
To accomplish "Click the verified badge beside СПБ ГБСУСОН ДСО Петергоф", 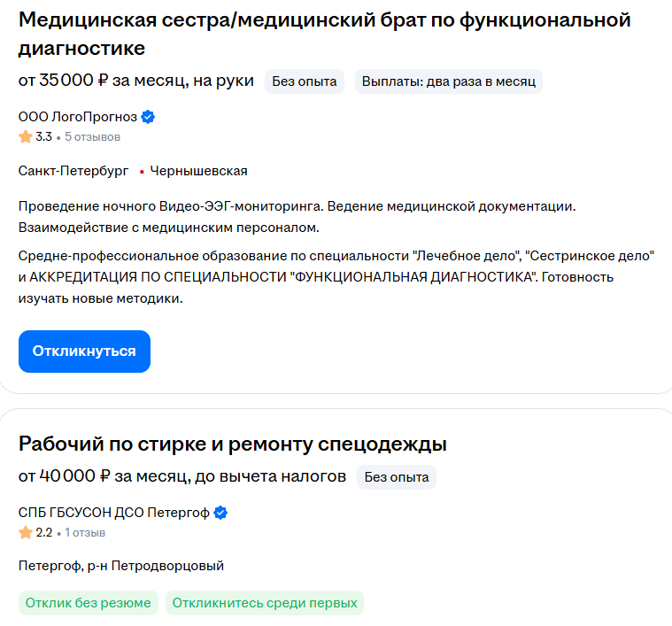I will pos(220,513).
